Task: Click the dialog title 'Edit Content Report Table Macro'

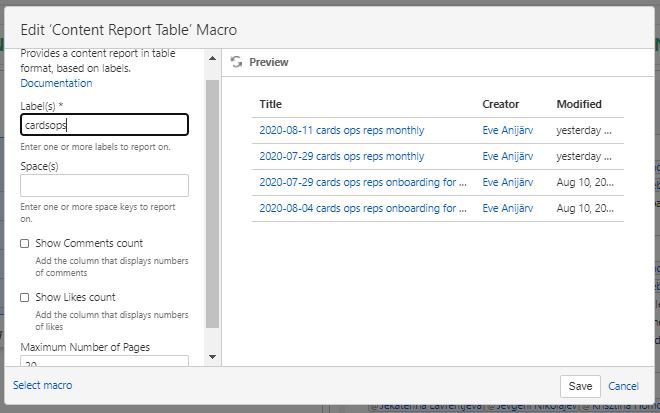Action: click(129, 30)
